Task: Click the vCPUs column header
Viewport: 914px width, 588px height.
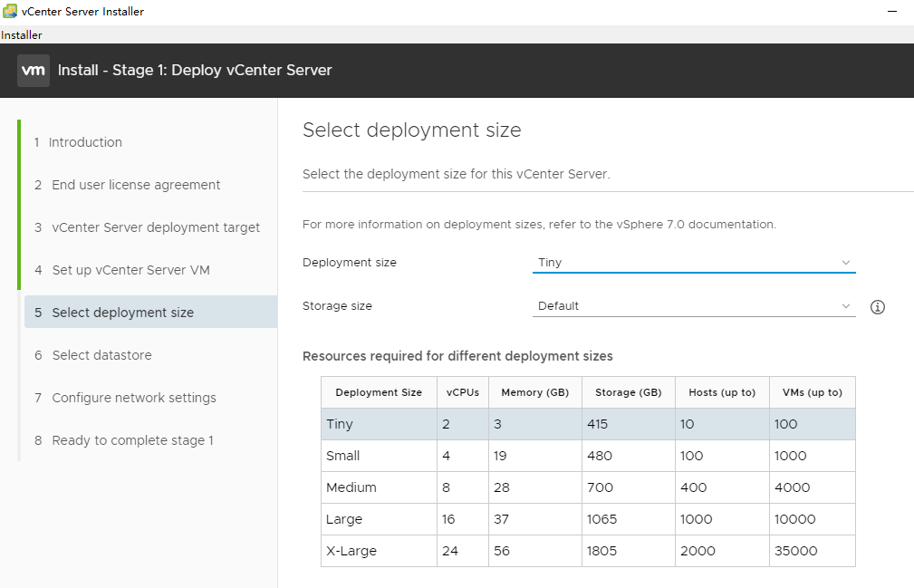Action: tap(463, 392)
